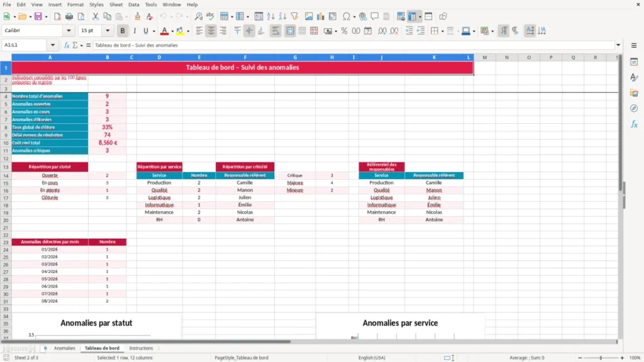The height and width of the screenshot is (362, 644).
Task: Open the Format menu
Action: click(75, 4)
